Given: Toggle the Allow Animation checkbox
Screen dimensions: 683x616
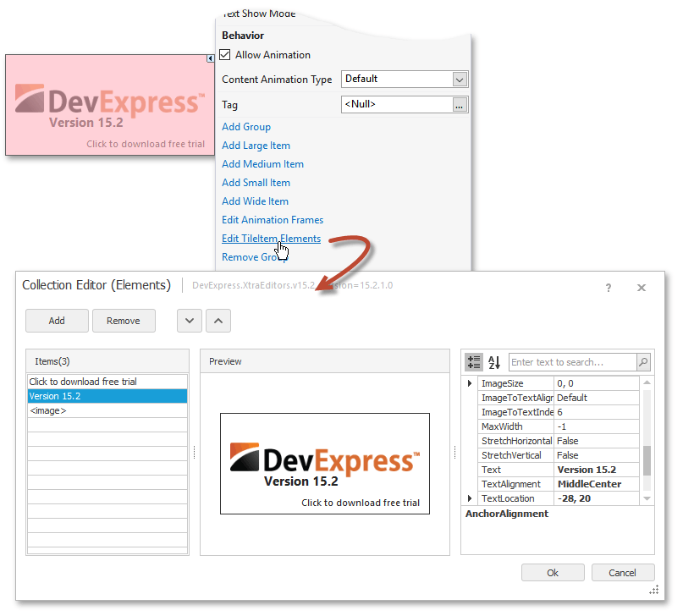Looking at the screenshot, I should (225, 54).
